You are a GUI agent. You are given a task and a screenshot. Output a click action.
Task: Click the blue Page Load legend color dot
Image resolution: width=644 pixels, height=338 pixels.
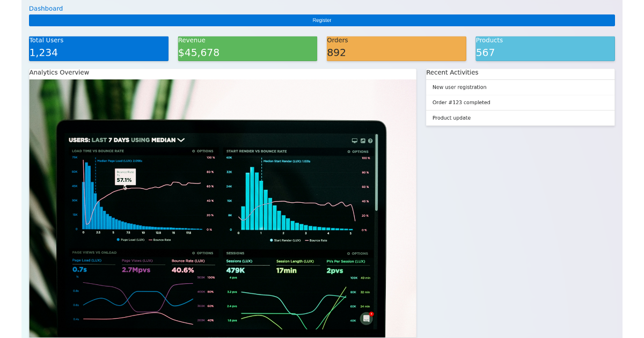[119, 240]
